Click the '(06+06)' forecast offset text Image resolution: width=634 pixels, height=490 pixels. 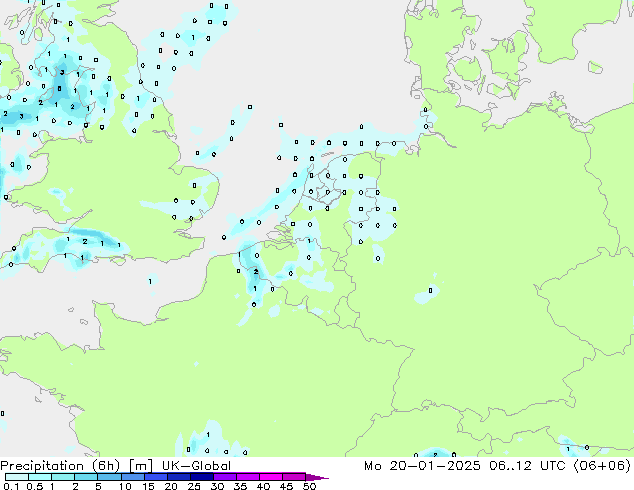click(602, 466)
